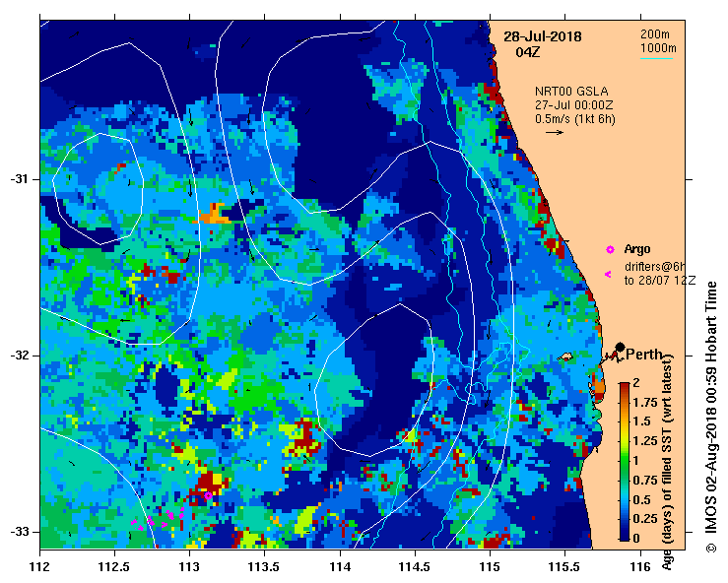Viewport: 728px width, 583px height.
Task: Click the drifters@6h legend text
Action: pyautogui.click(x=654, y=267)
